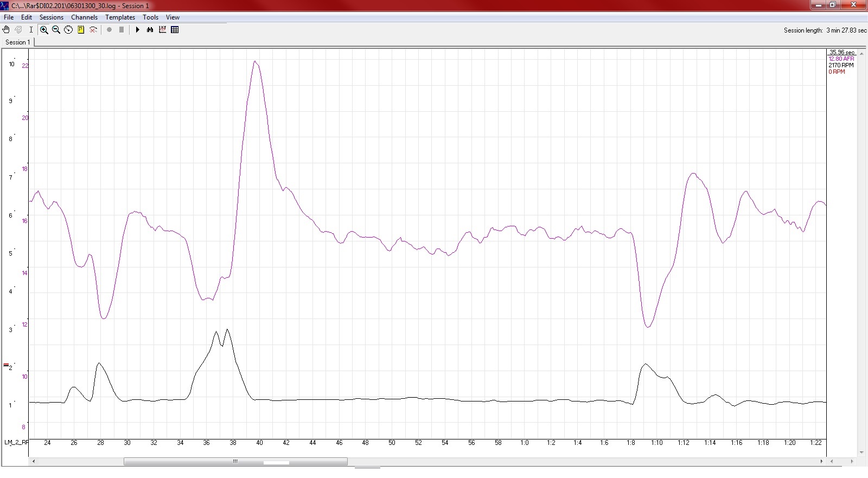
Task: Open the scatter chart plot icon
Action: [162, 30]
